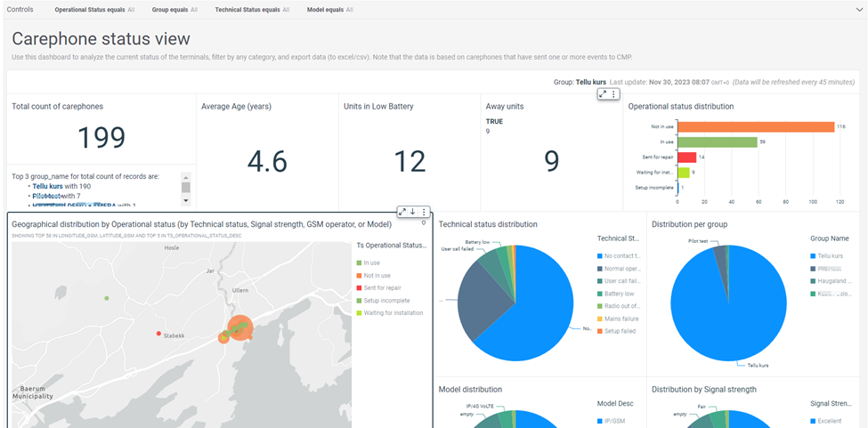Screen dimensions: 868x428
Task: Click the red dot near Stabekk on the map
Action: point(158,334)
